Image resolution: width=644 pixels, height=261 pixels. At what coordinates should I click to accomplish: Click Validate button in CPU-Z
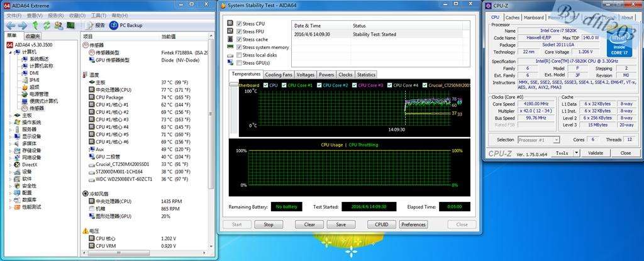click(x=596, y=153)
